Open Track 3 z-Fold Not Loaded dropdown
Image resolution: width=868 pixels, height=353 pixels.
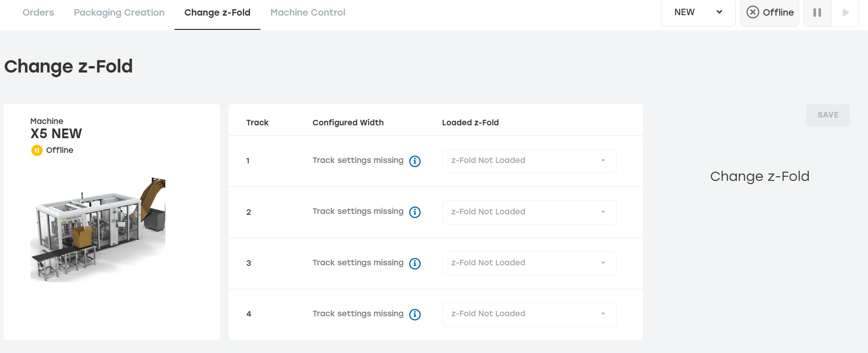[x=529, y=263]
